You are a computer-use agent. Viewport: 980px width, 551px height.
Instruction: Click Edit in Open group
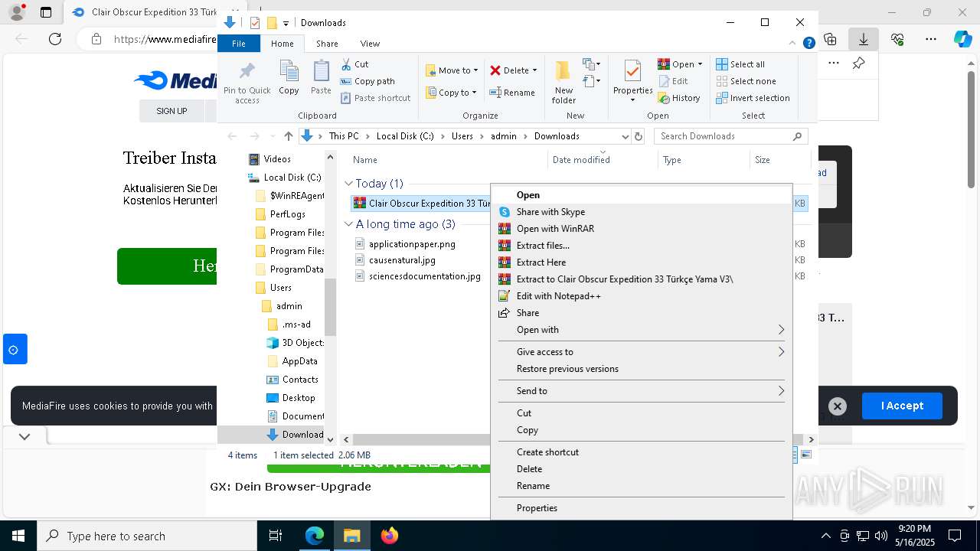tap(673, 81)
